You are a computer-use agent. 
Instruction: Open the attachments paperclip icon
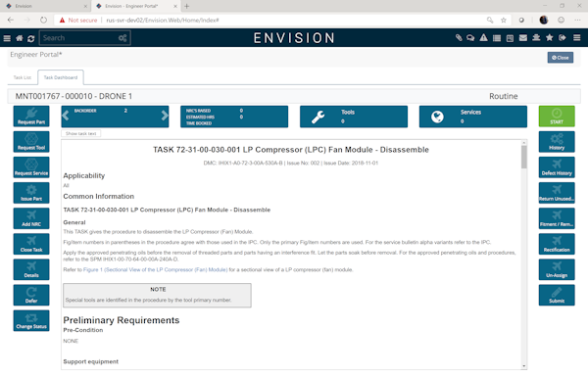(459, 38)
